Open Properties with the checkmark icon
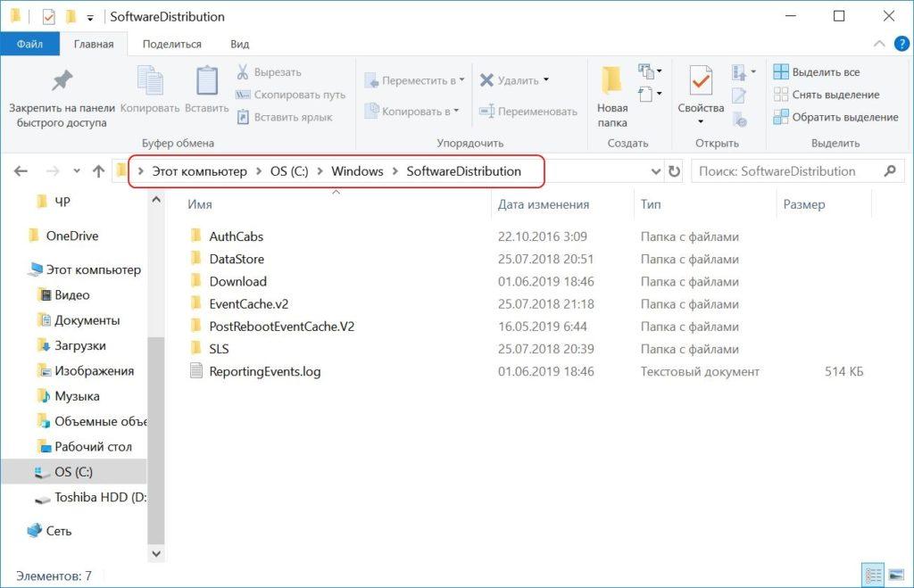The height and width of the screenshot is (588, 914). point(701,83)
